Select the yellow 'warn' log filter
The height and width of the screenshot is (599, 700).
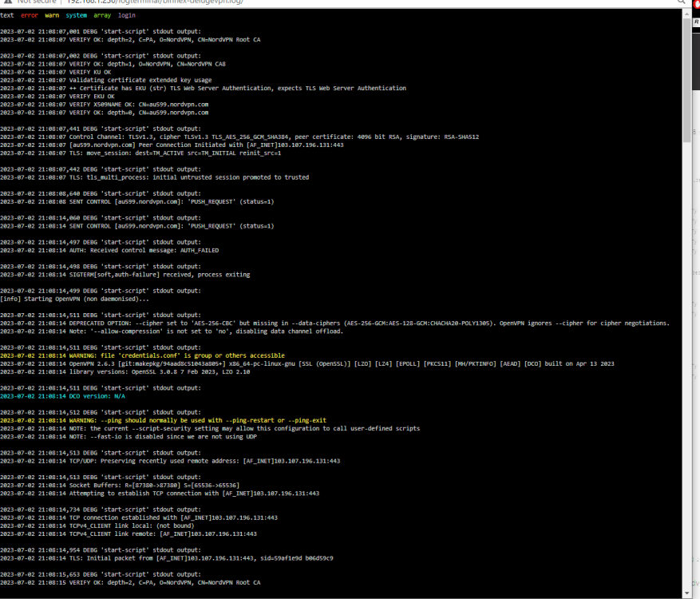point(52,15)
